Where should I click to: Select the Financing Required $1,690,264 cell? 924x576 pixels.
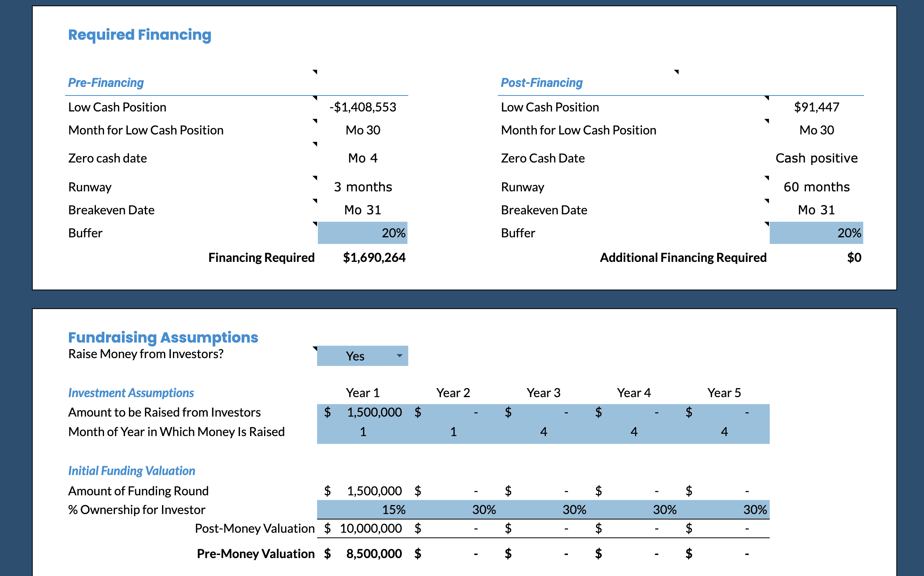(374, 258)
